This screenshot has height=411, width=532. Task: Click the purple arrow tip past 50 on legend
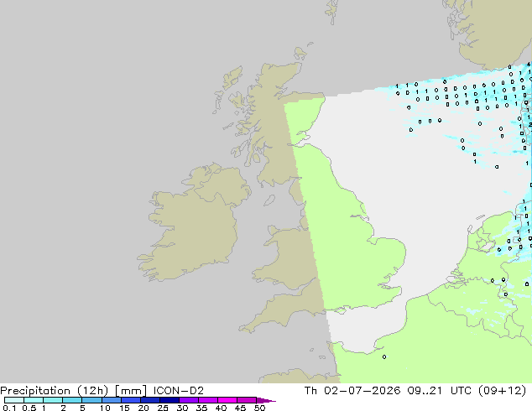(266, 400)
